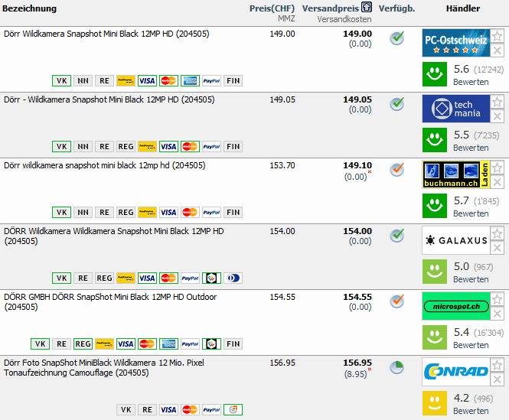
Task: Click the PC-Ostschweiz dealer logo
Action: coord(455,43)
